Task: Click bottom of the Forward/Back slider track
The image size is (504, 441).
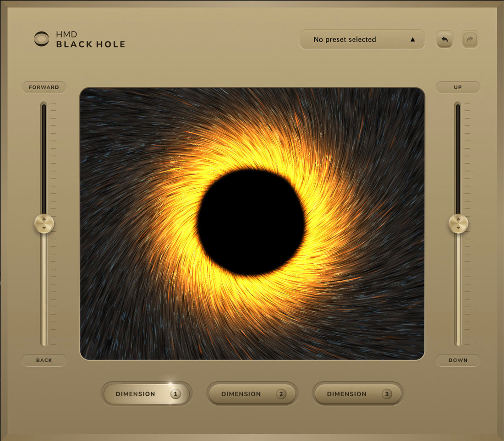Action: click(x=44, y=342)
